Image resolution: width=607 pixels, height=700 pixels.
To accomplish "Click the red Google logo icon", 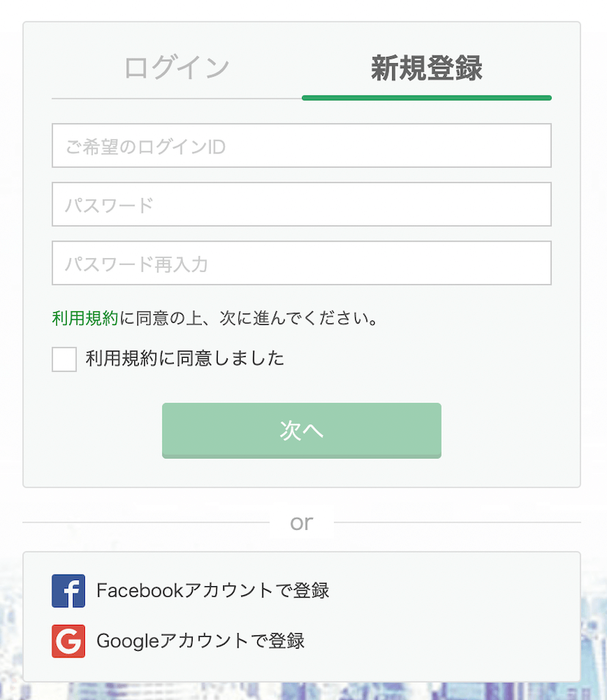I will [68, 641].
